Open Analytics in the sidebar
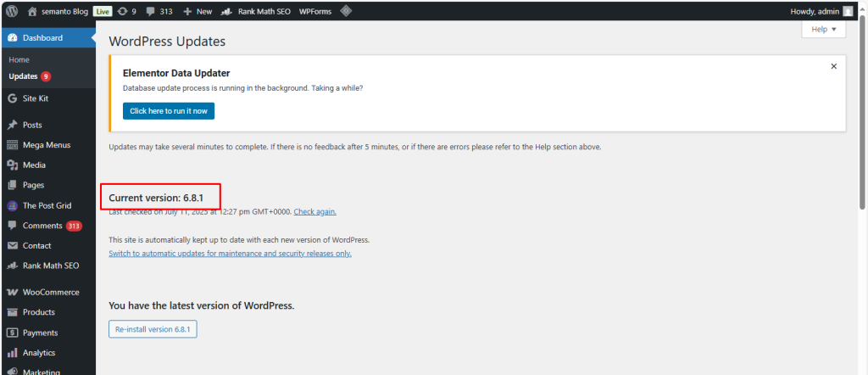 click(38, 353)
